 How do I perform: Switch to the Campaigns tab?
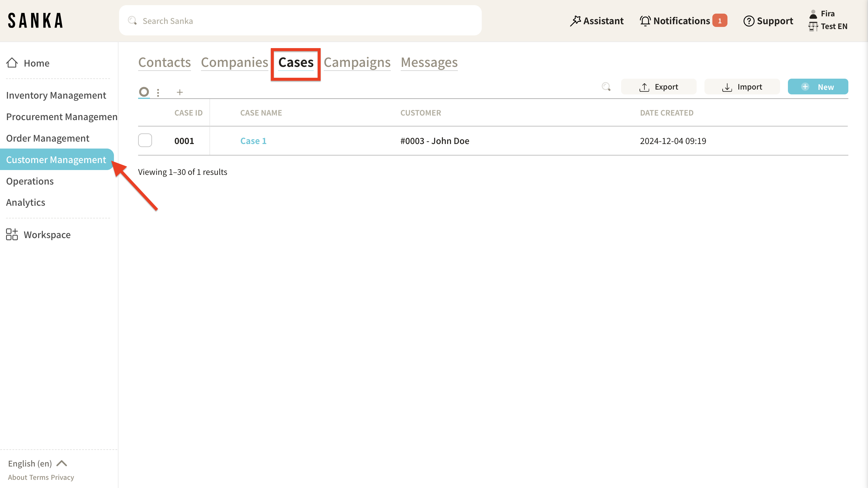[357, 62]
